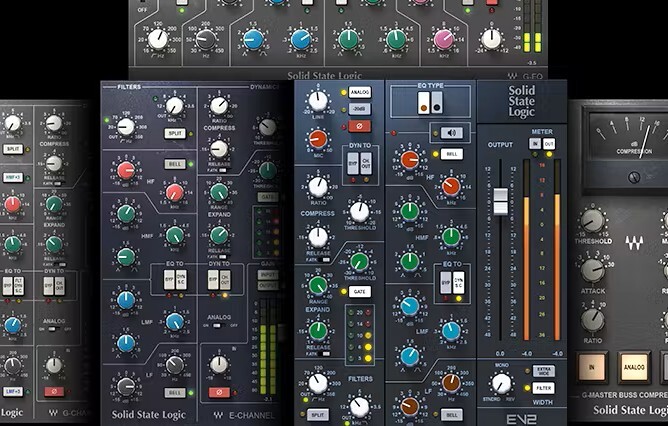Toggle the -20dB pad button in EV2
The width and height of the screenshot is (668, 426).
click(x=360, y=109)
